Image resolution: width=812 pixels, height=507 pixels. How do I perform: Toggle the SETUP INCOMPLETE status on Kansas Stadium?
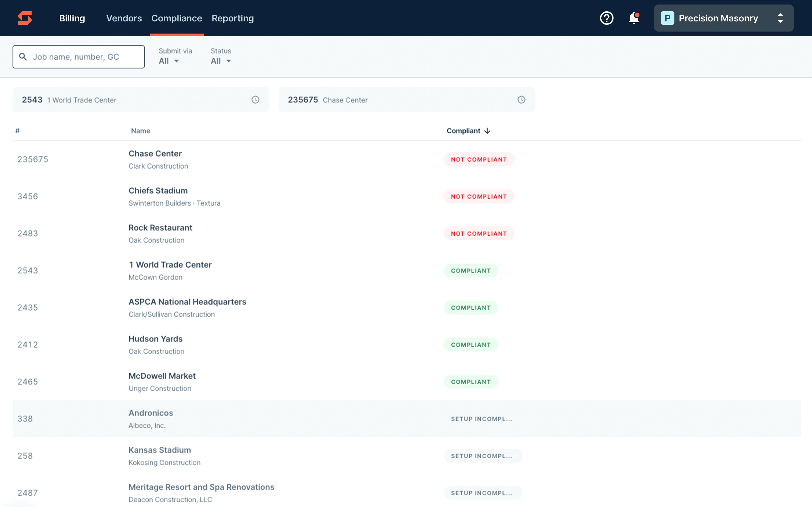(483, 455)
